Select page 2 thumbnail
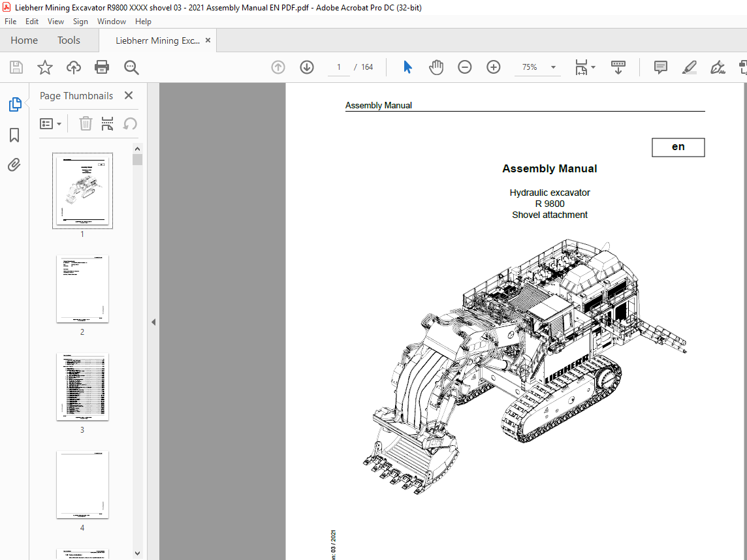Image resolution: width=747 pixels, height=560 pixels. click(x=82, y=289)
